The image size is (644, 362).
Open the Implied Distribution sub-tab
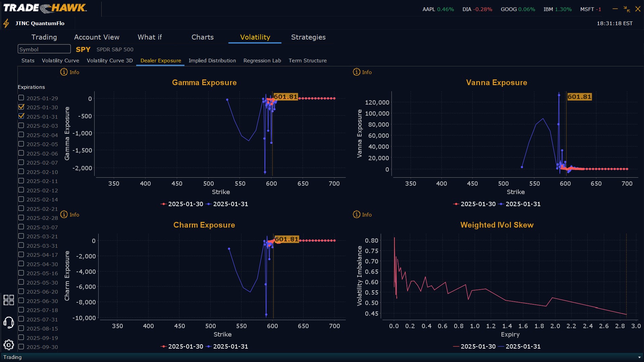click(212, 61)
